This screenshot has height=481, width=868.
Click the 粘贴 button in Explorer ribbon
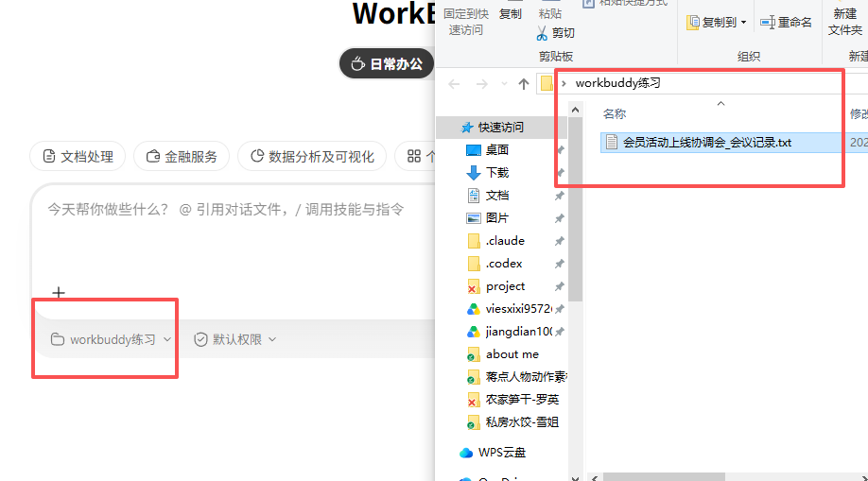(550, 14)
